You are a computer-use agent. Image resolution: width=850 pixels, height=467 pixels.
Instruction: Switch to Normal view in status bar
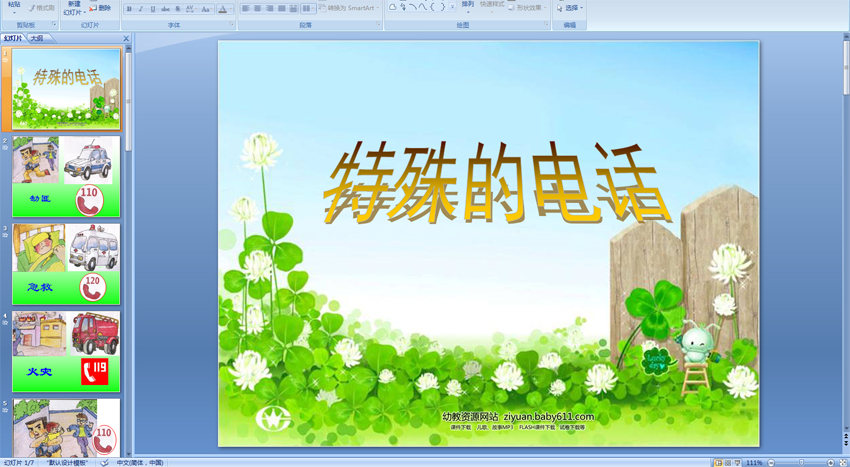[x=718, y=463]
